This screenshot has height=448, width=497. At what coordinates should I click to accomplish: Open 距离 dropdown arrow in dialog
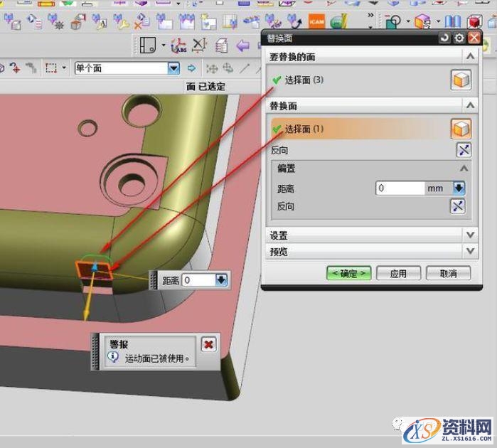pyautogui.click(x=459, y=188)
